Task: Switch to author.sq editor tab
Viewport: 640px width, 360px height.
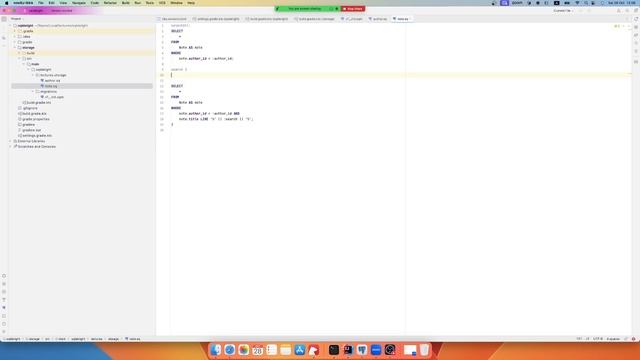Action: point(378,19)
